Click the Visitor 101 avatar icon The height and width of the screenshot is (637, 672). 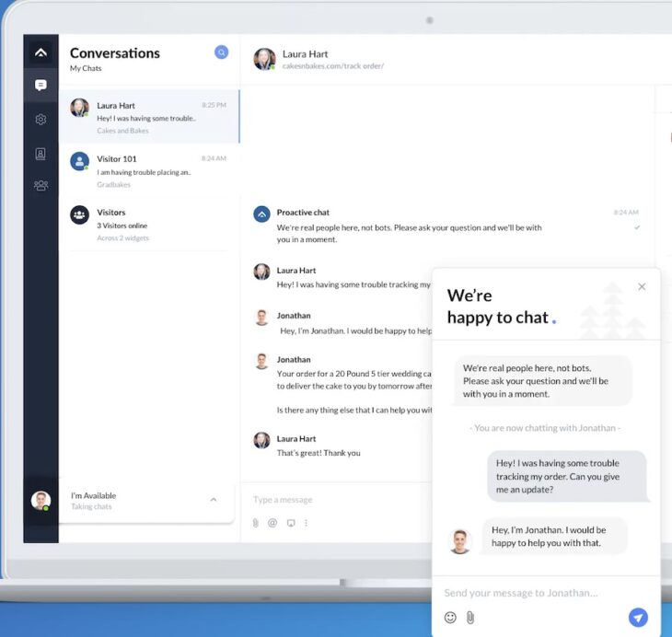(x=79, y=161)
